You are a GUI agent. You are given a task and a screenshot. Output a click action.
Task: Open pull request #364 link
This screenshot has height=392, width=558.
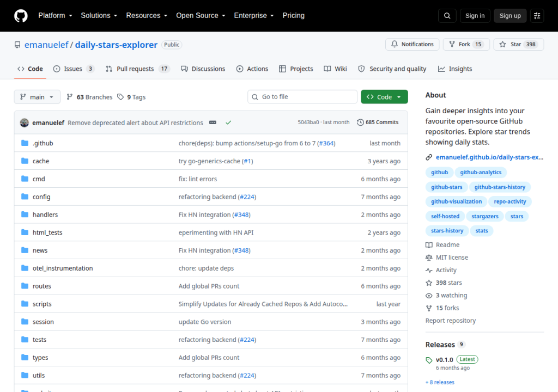point(326,143)
